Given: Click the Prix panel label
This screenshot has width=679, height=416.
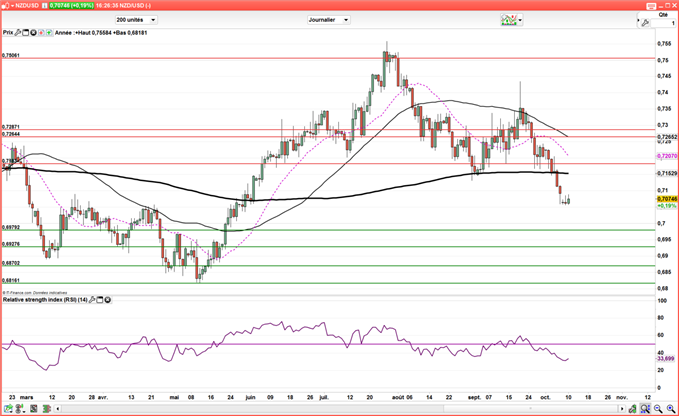Looking at the screenshot, I should click(x=8, y=32).
